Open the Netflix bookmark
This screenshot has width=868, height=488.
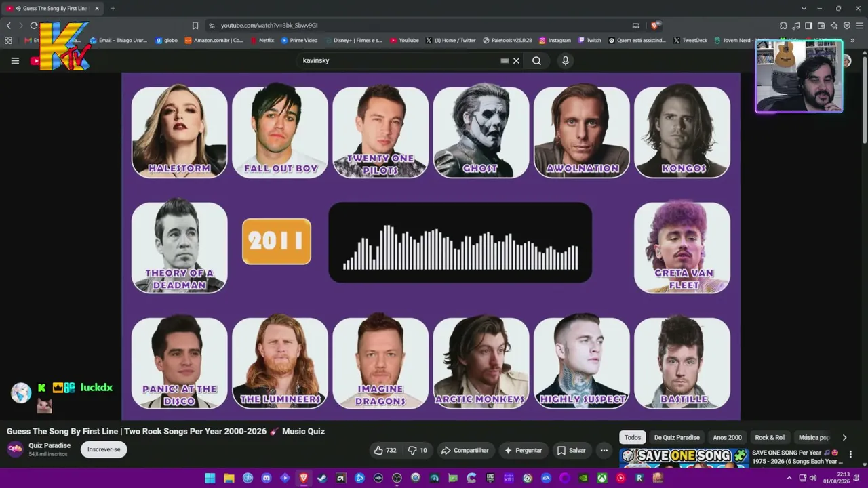tap(262, 41)
